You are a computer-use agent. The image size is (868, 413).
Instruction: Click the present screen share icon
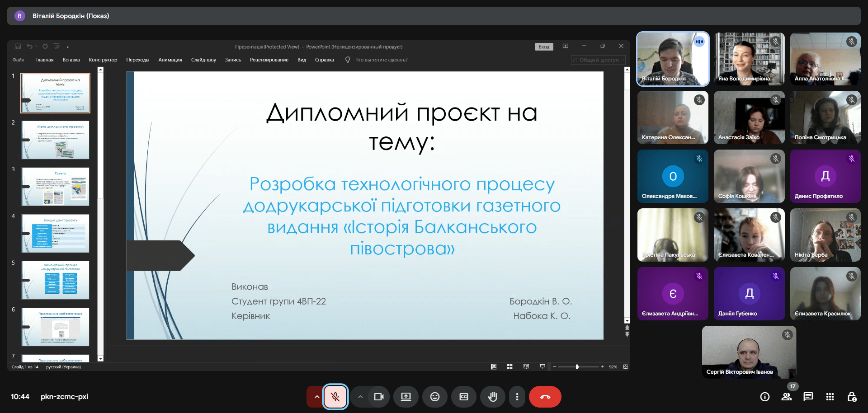(x=406, y=397)
